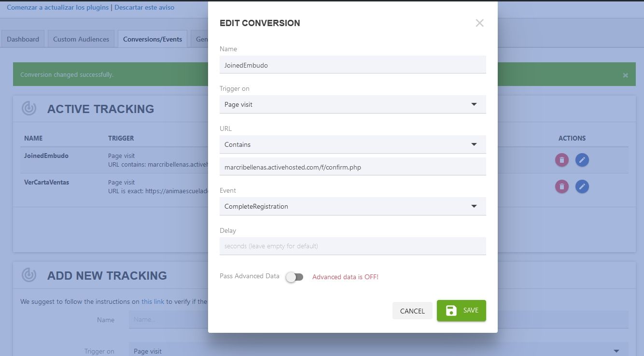Edit the VerCartaVentas tracking with pencil icon
Screen dimensions: 644x356
click(x=582, y=186)
